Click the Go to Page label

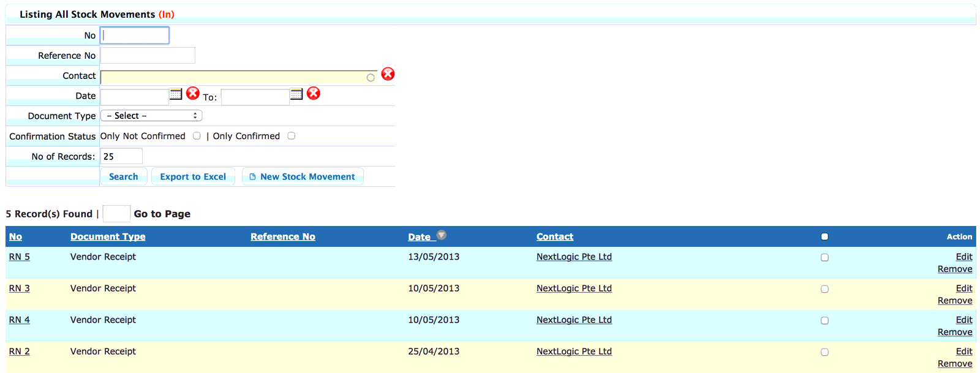pyautogui.click(x=162, y=214)
